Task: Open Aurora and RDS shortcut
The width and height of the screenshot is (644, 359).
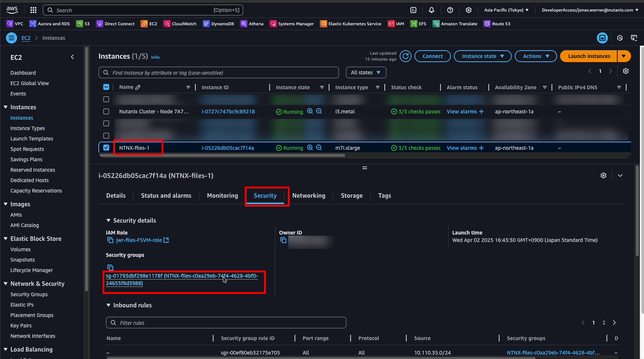Action: [50, 24]
